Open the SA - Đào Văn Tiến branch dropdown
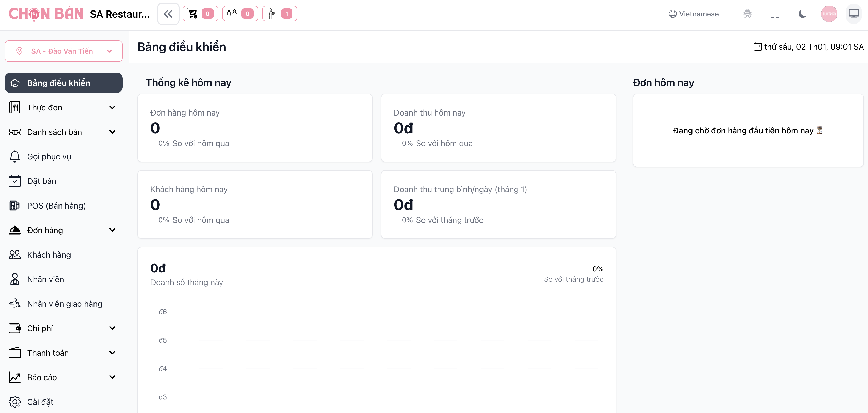The image size is (868, 413). tap(63, 51)
